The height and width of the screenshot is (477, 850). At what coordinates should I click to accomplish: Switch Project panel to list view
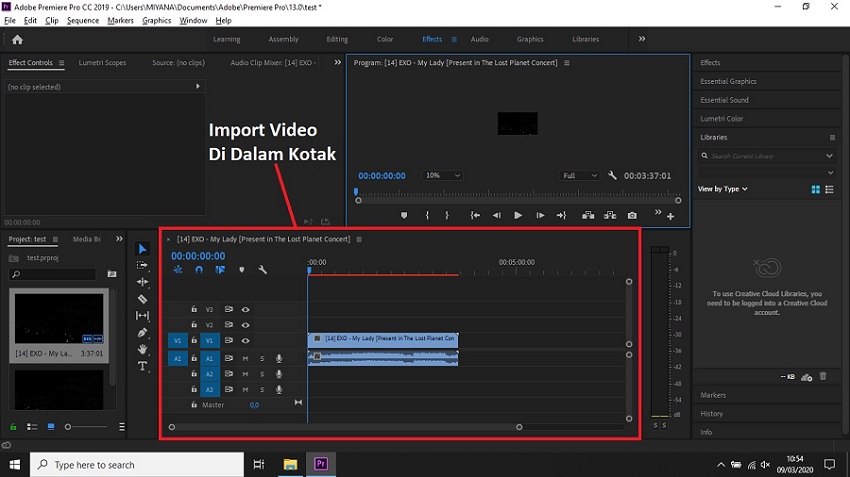[32, 427]
